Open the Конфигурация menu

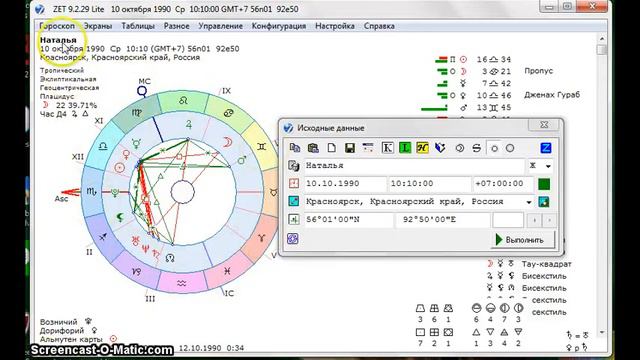(279, 26)
